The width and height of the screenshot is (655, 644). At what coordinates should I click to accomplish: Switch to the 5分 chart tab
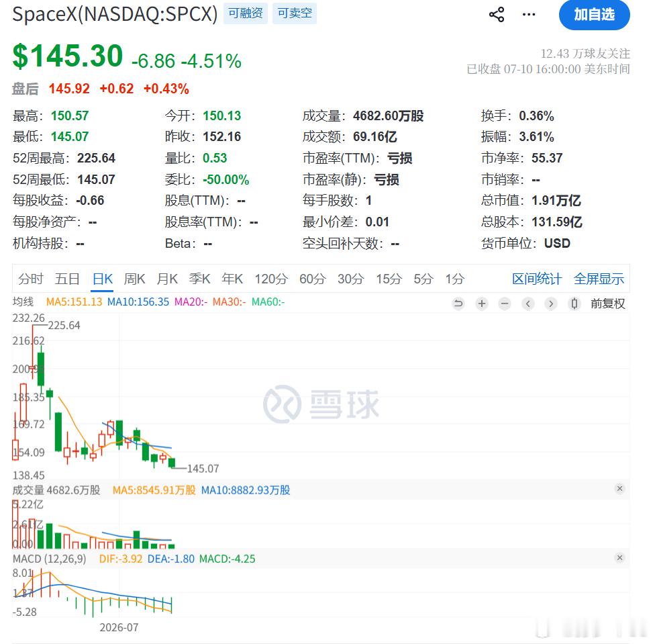pos(423,279)
